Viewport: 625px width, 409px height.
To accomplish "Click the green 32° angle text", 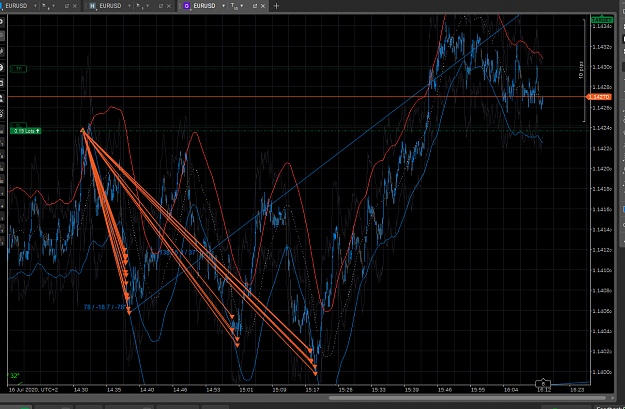I will click(14, 376).
